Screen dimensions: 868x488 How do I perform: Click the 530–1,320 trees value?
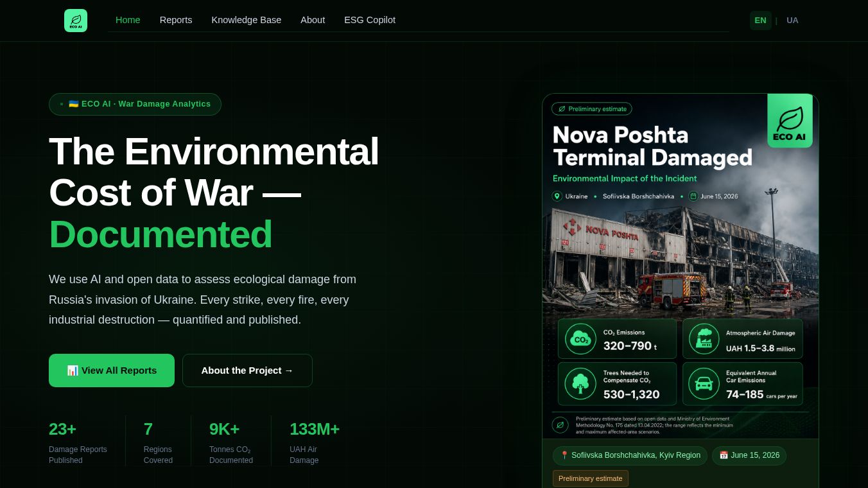tap(631, 394)
